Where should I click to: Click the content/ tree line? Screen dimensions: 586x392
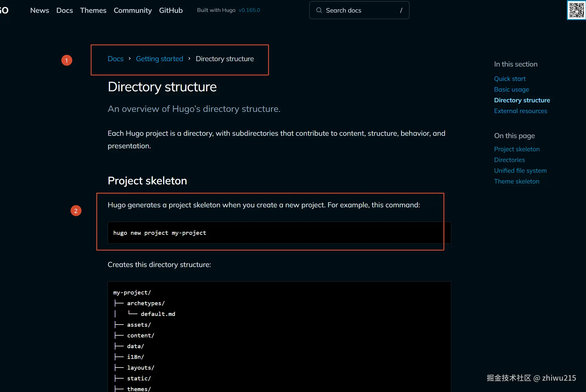click(141, 336)
